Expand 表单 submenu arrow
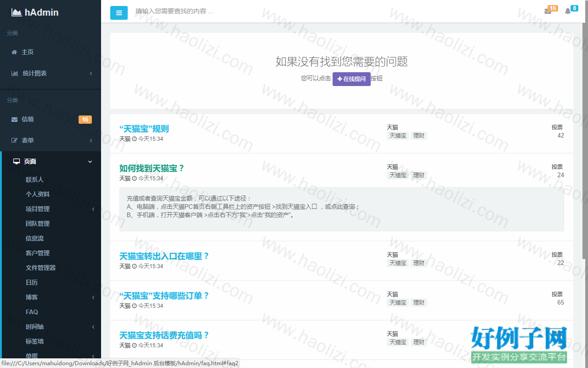This screenshot has width=588, height=368. [91, 141]
